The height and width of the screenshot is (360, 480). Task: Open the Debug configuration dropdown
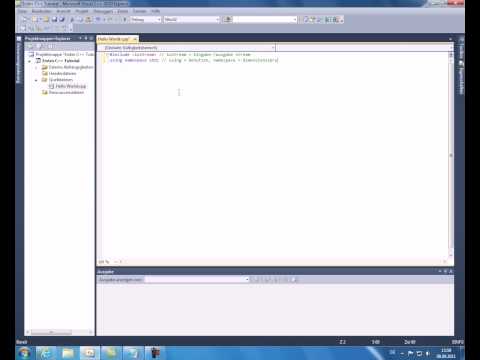146,20
